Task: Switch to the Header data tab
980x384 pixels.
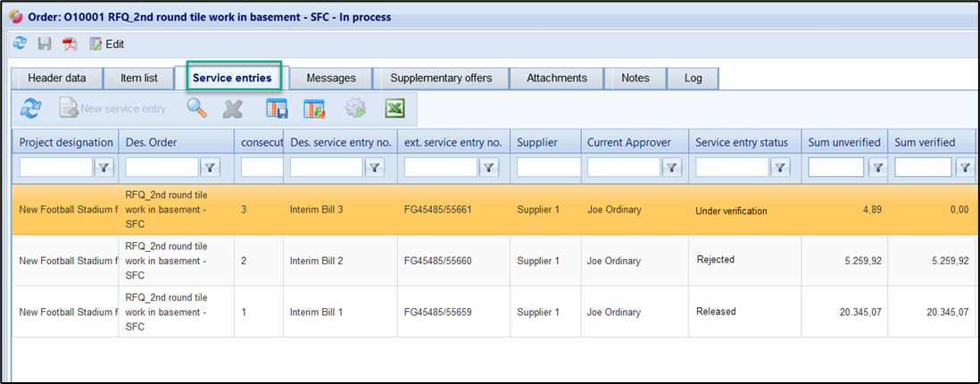Action: pyautogui.click(x=57, y=78)
